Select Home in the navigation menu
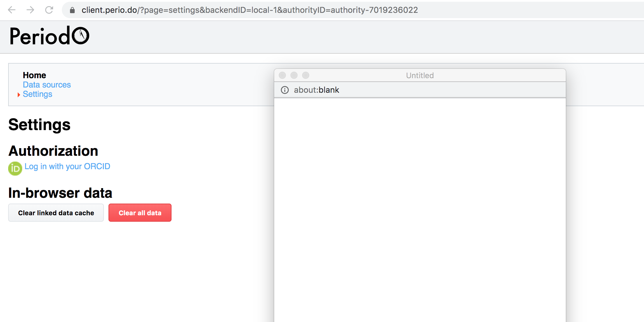 click(34, 75)
